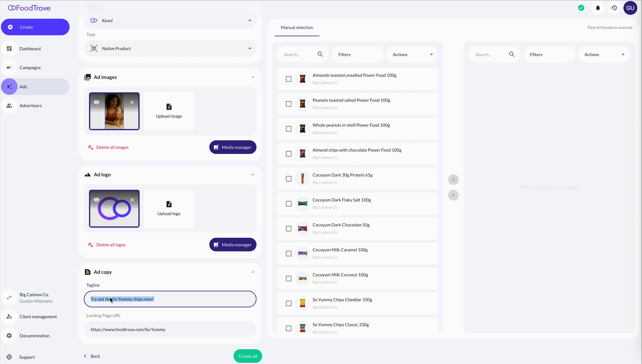Click the switch account arrows icon

click(9, 298)
